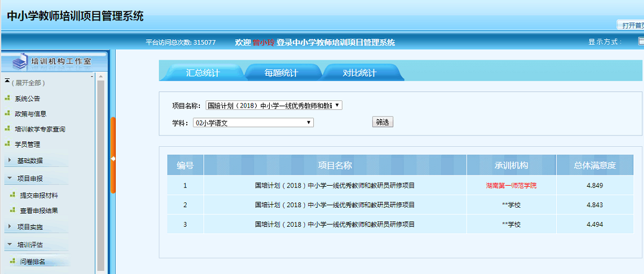Screen dimensions: 644x274
Task: Collapse the 项目申报 section
Action: (x=30, y=178)
